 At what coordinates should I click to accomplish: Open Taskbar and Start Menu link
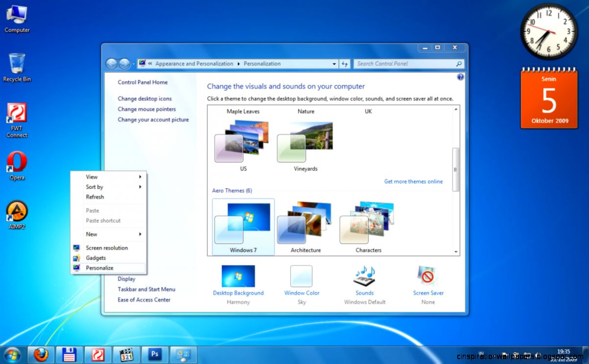(x=146, y=289)
